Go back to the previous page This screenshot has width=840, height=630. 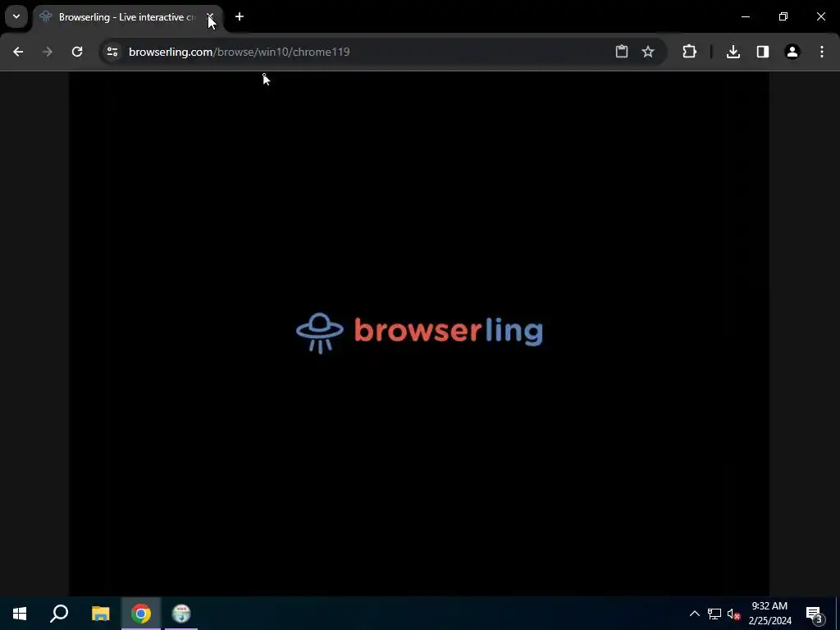click(x=18, y=52)
